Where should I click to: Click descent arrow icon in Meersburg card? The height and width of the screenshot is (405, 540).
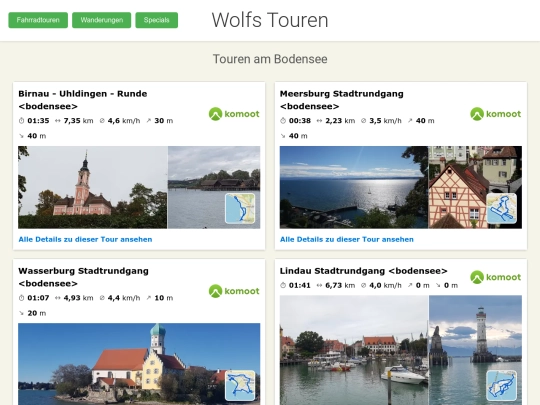click(x=283, y=136)
